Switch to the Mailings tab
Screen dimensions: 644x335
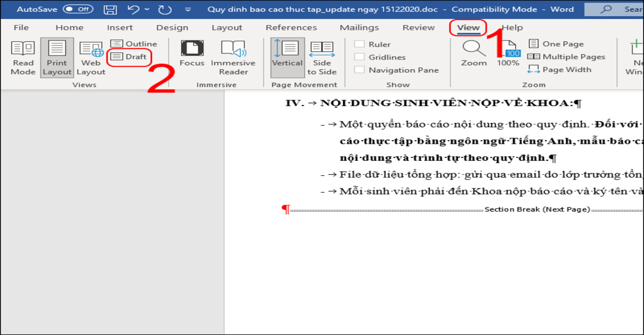tap(359, 27)
